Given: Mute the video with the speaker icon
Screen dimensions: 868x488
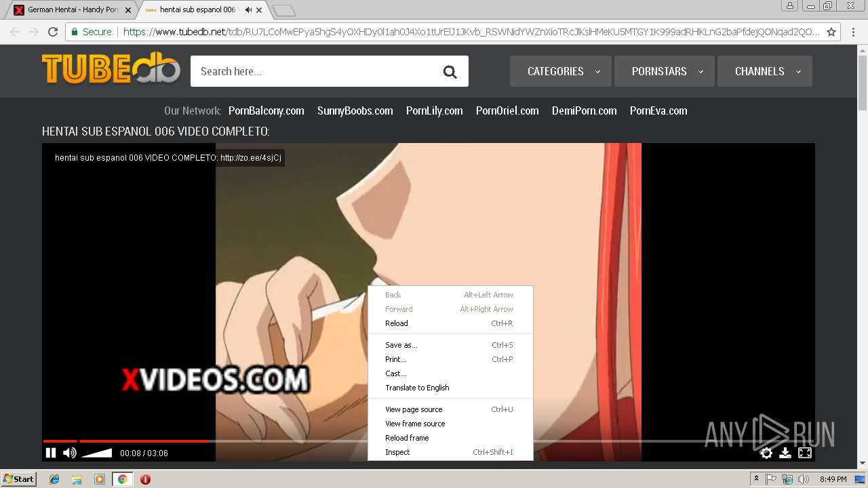Looking at the screenshot, I should 69,453.
